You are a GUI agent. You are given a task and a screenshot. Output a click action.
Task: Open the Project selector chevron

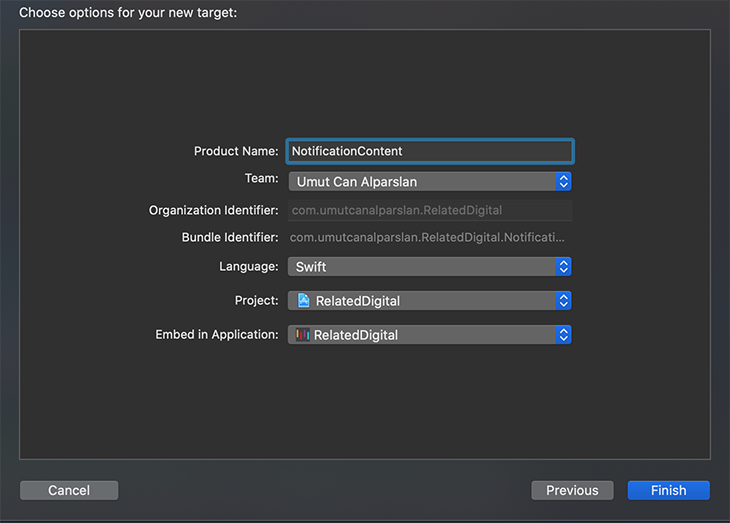563,300
